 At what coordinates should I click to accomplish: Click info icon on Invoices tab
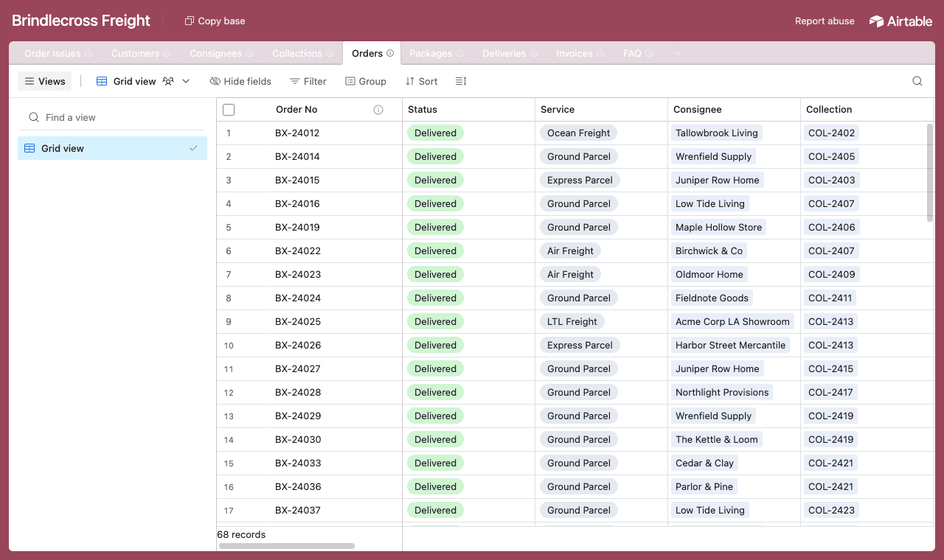click(600, 53)
